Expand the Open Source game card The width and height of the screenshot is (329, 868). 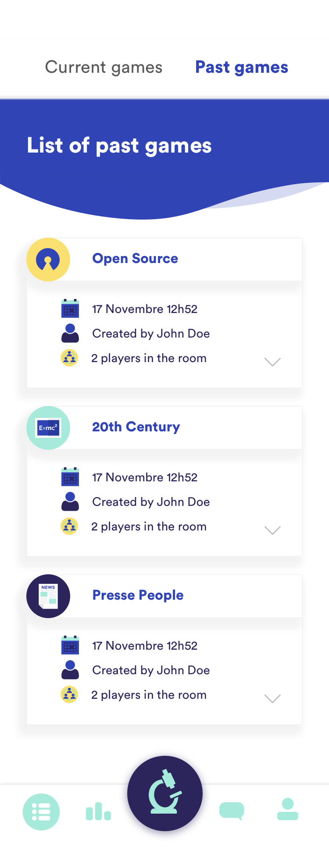click(x=272, y=362)
